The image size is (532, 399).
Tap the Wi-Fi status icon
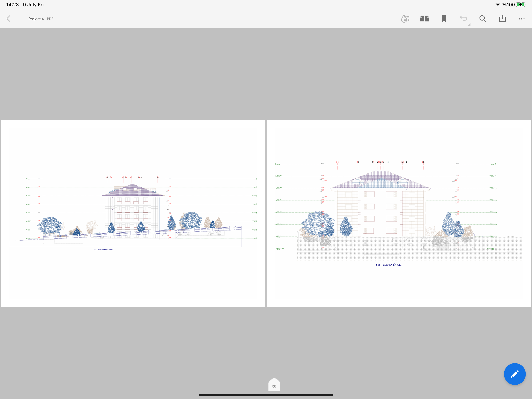tap(498, 5)
